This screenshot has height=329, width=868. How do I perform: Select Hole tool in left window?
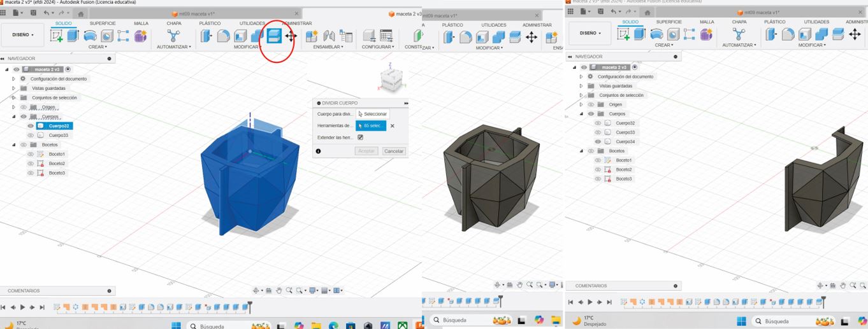coord(106,36)
